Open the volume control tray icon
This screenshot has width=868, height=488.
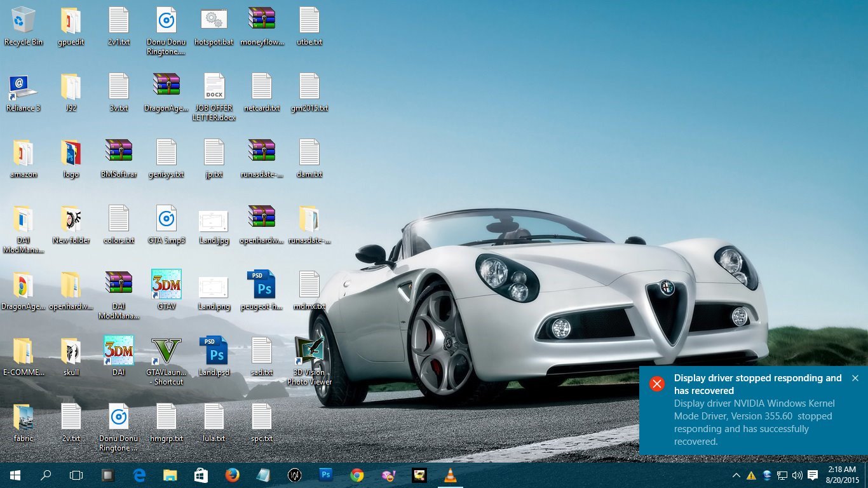tap(797, 475)
